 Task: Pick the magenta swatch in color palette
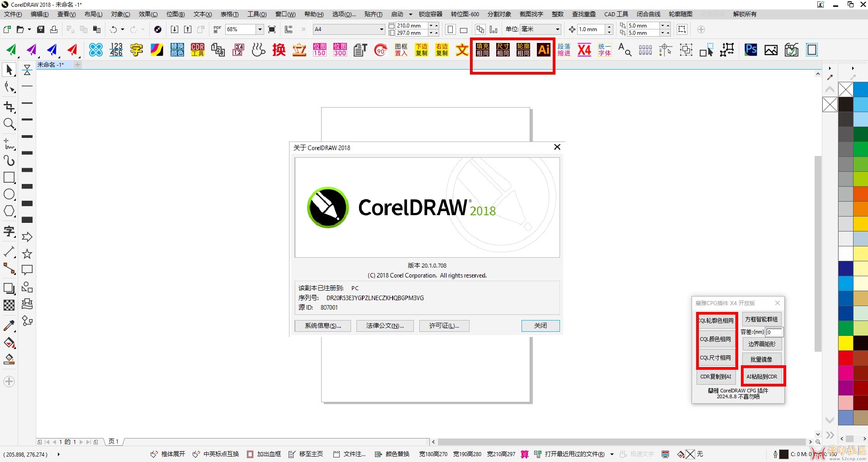845,373
